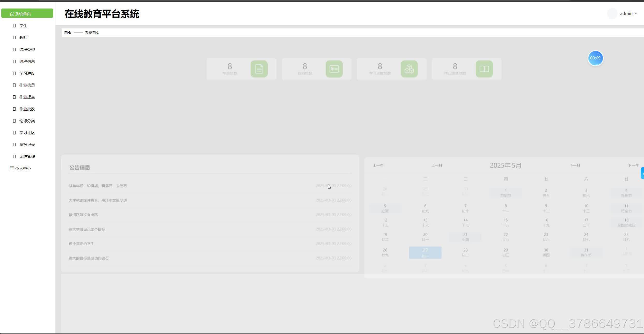Select May 27 in the calendar

pyautogui.click(x=425, y=252)
